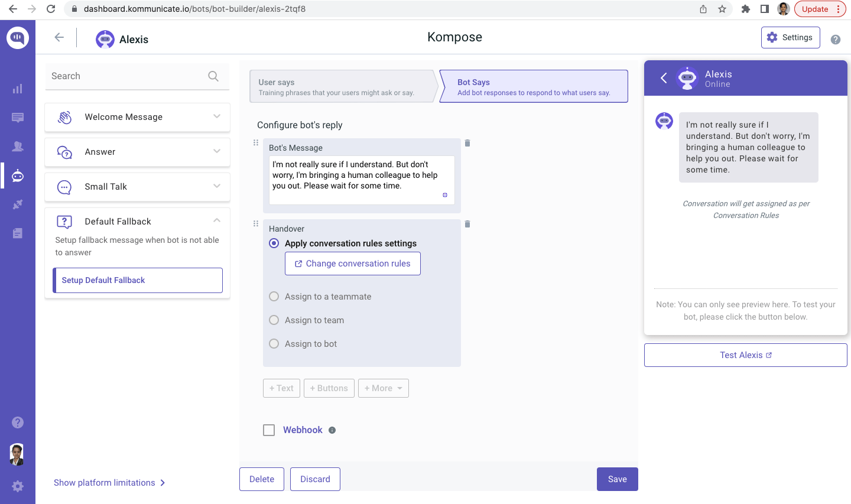Viewport: 851px width, 504px height.
Task: Open the knowledge base sidebar icon
Action: click(x=18, y=233)
